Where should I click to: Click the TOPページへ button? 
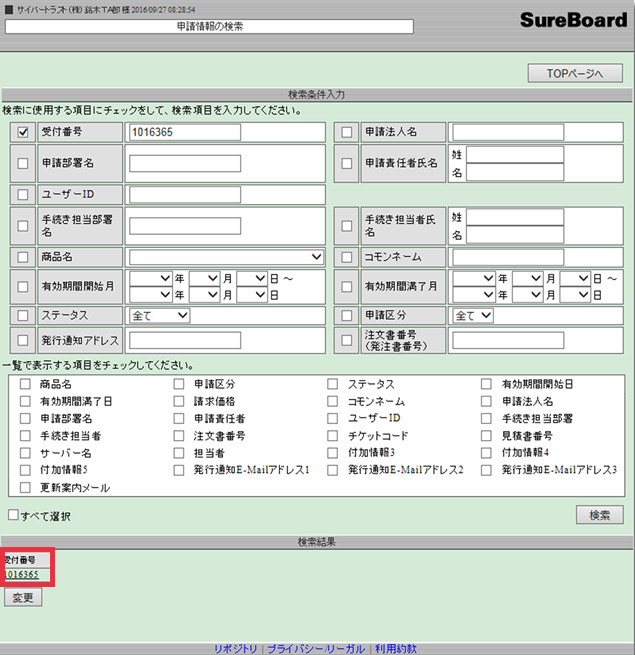[575, 73]
